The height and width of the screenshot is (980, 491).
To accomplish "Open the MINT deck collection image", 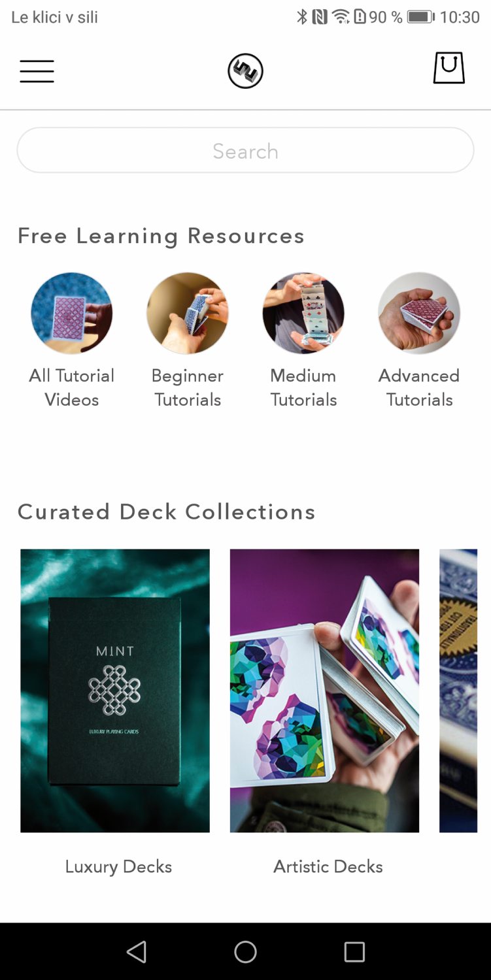I will click(115, 691).
